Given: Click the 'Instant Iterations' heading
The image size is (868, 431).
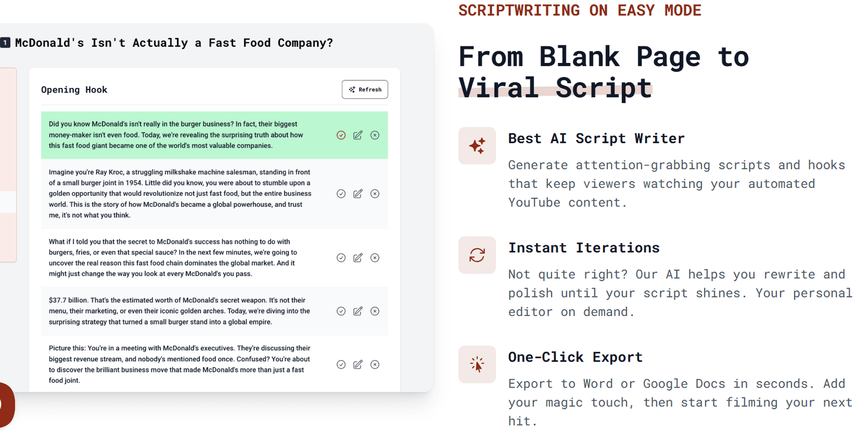Looking at the screenshot, I should (584, 248).
